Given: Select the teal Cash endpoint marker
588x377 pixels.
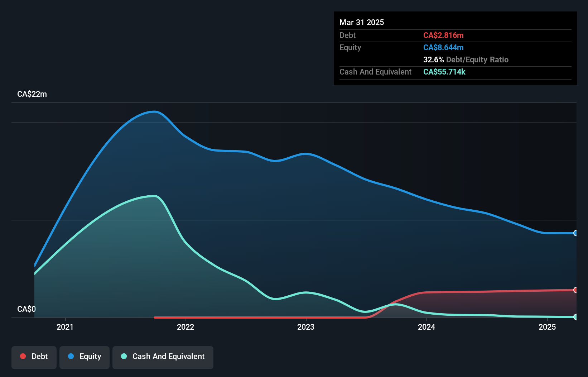Looking at the screenshot, I should (575, 317).
